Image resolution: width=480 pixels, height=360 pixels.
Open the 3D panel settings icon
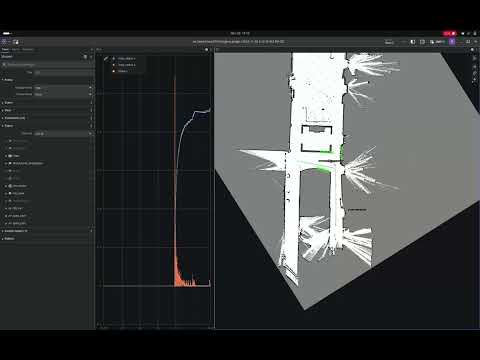point(472,49)
